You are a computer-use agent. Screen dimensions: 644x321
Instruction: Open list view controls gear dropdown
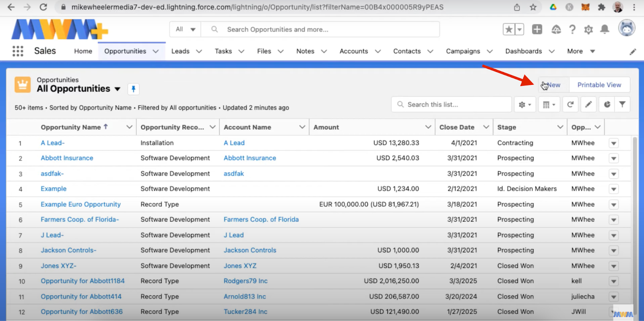(525, 105)
